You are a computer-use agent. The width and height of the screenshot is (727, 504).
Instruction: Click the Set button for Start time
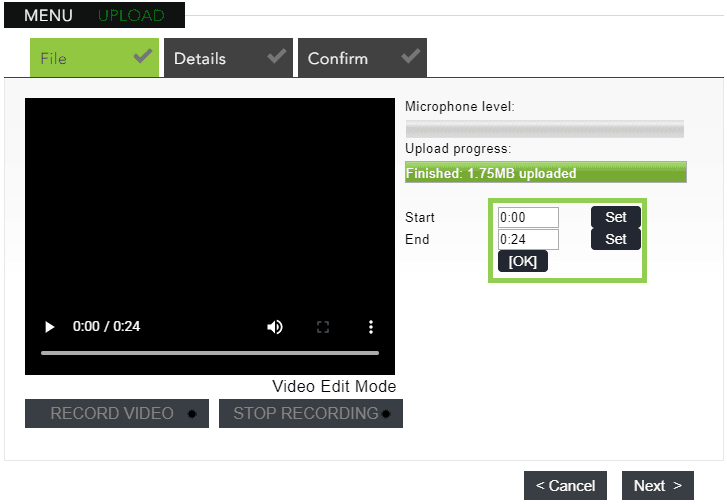tap(616, 217)
